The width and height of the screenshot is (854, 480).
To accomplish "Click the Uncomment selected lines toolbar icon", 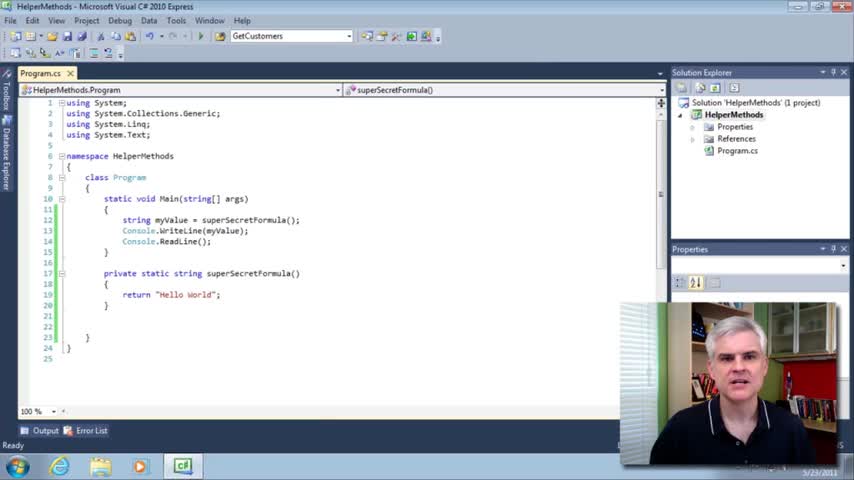I will click(108, 53).
